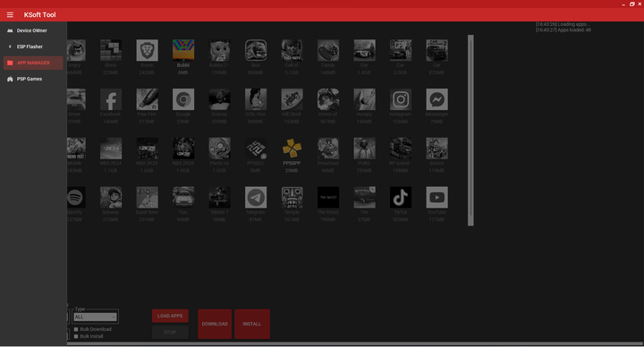Select the Hungry app icon

click(364, 99)
